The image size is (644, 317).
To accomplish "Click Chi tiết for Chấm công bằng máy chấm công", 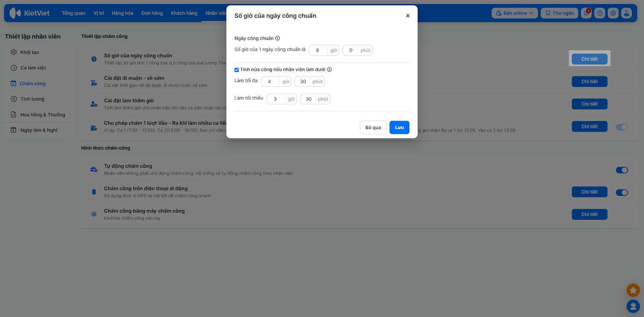I will [x=590, y=214].
